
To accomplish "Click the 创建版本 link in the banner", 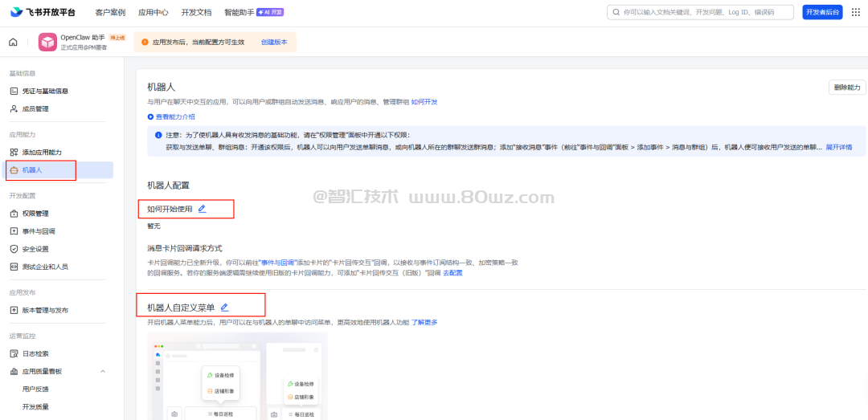I will click(274, 42).
